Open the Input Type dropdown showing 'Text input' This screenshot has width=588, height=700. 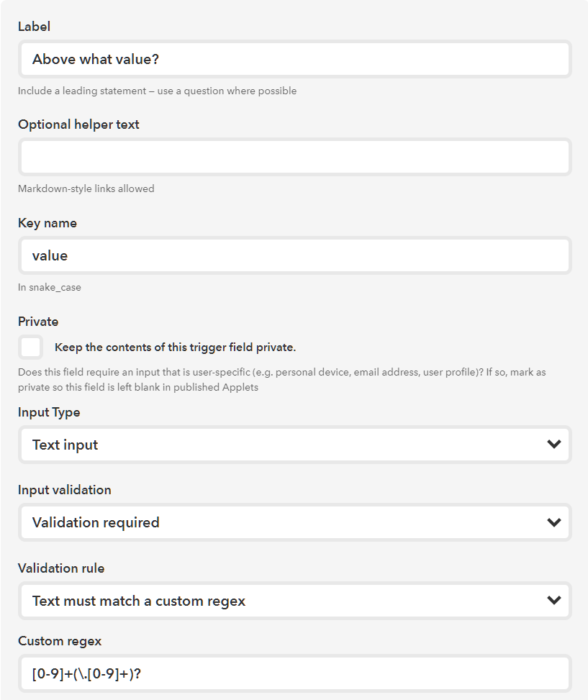(x=281, y=445)
